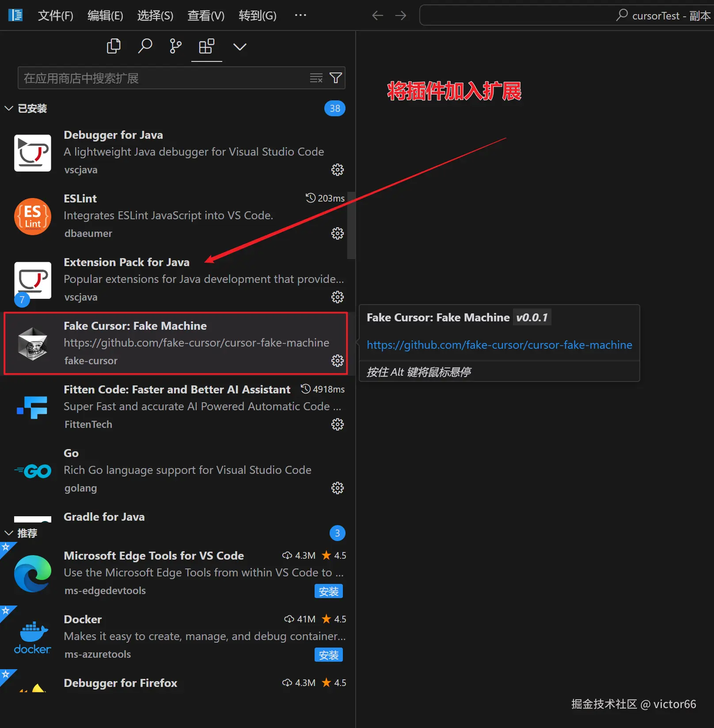Select Extension Pack for Java title
714x728 pixels.
pos(126,262)
